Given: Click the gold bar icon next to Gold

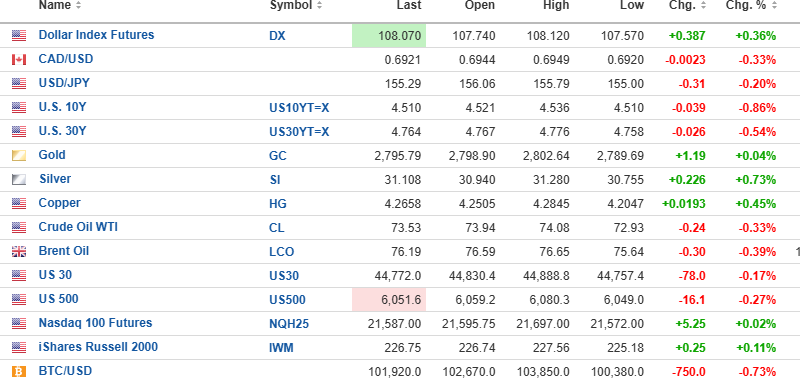Looking at the screenshot, I should point(19,156).
